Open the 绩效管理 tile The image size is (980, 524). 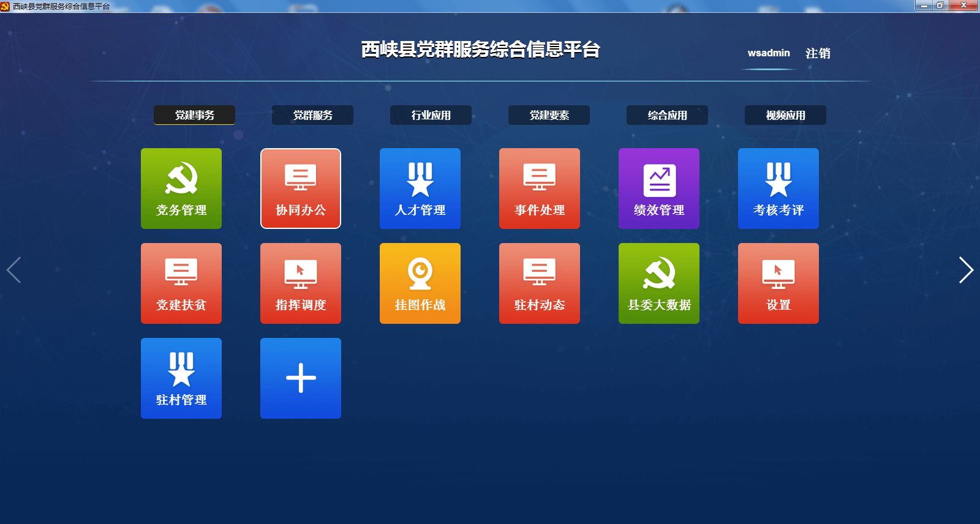[659, 189]
